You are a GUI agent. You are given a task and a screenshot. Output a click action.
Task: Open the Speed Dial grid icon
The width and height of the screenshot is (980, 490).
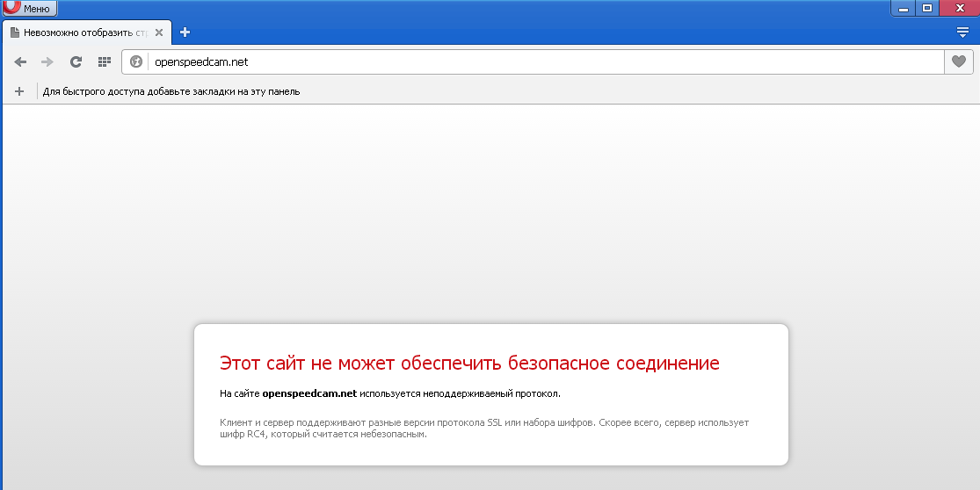104,61
